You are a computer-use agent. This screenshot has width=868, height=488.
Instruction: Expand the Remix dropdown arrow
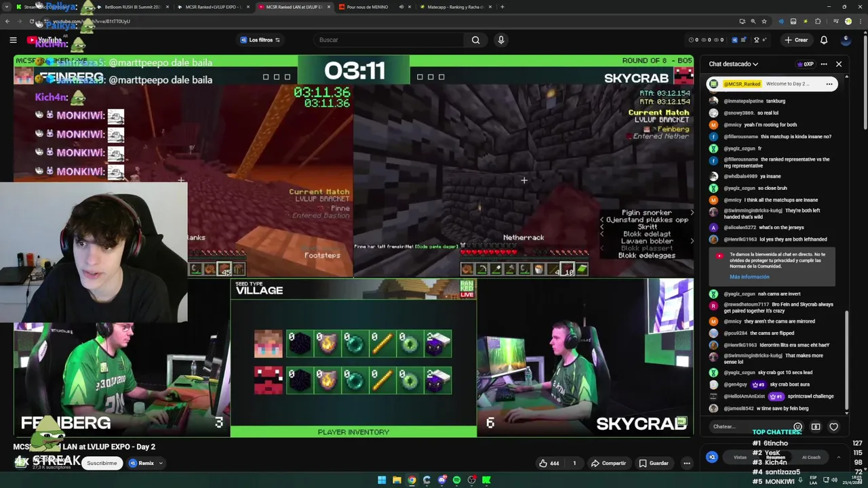click(x=161, y=464)
